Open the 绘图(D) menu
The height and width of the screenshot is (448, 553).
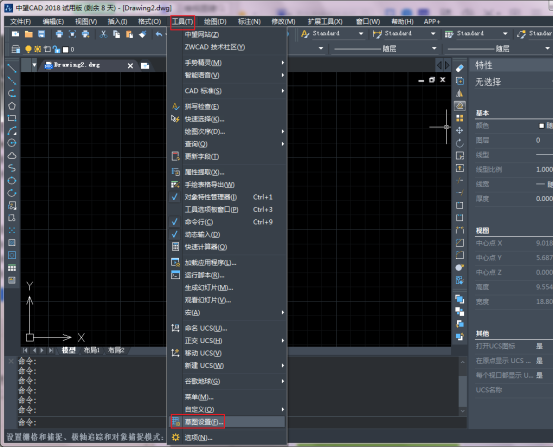(x=215, y=22)
